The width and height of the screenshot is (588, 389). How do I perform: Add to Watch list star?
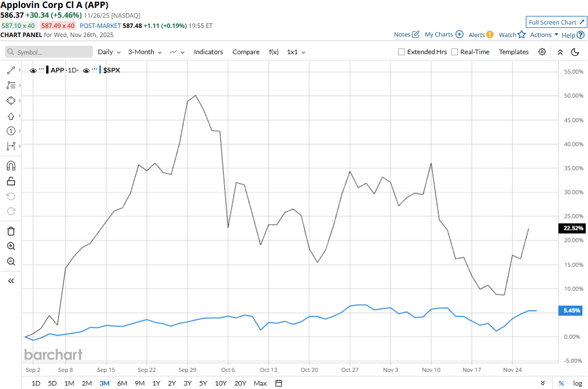pyautogui.click(x=522, y=35)
